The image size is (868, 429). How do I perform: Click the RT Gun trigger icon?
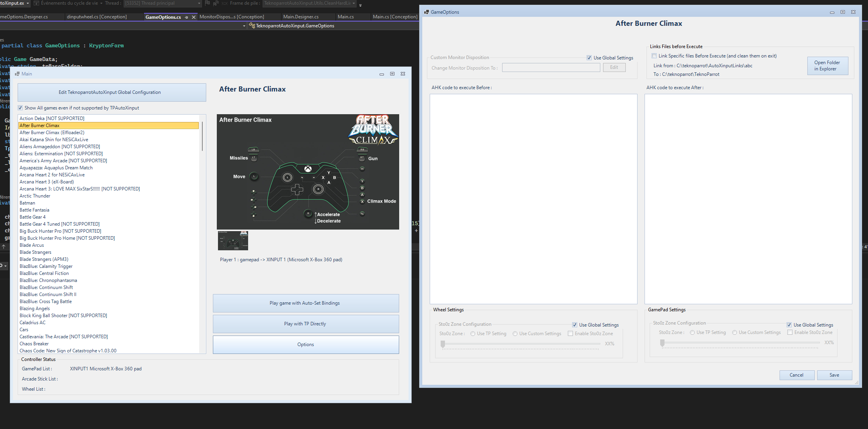pos(362,158)
